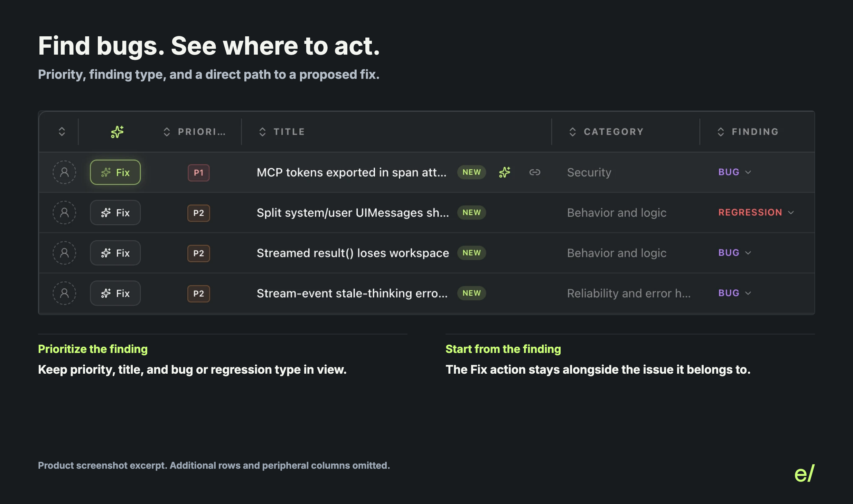The width and height of the screenshot is (853, 504).
Task: Click P2 badge on Stream-event row
Action: click(199, 293)
